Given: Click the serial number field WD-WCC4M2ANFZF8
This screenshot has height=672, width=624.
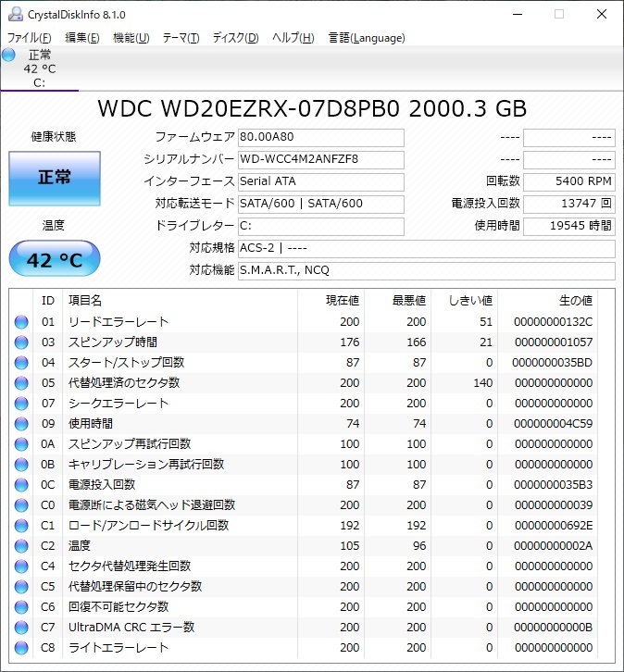Looking at the screenshot, I should coord(321,159).
